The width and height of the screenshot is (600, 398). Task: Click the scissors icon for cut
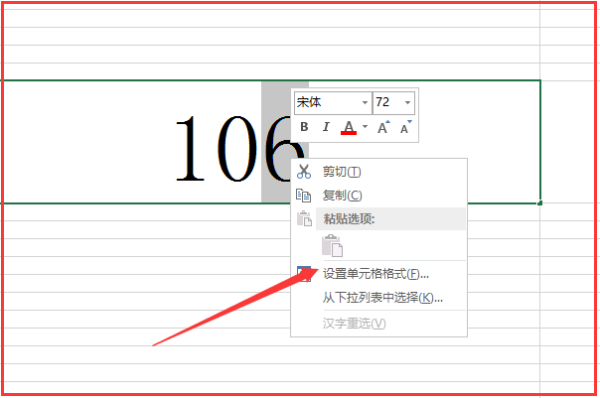click(x=304, y=171)
